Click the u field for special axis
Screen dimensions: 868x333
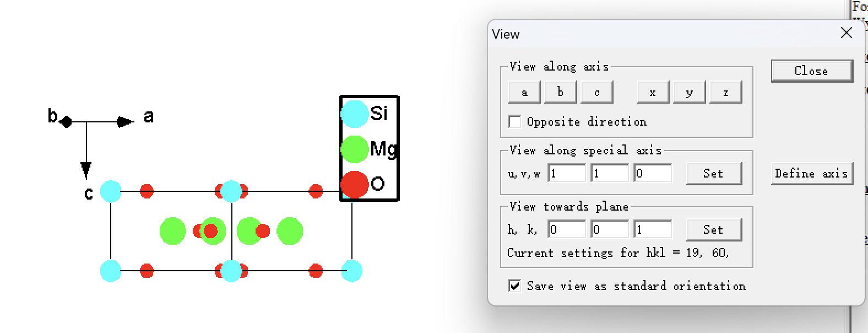click(566, 173)
